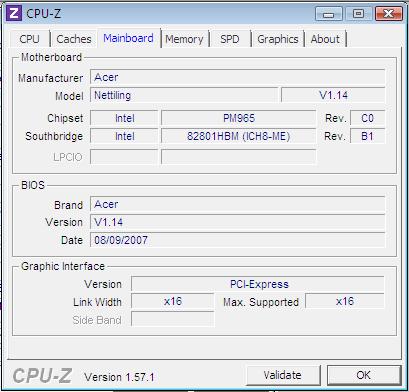Click the BIOS Version field V1.14
409x392 pixels.
point(238,222)
